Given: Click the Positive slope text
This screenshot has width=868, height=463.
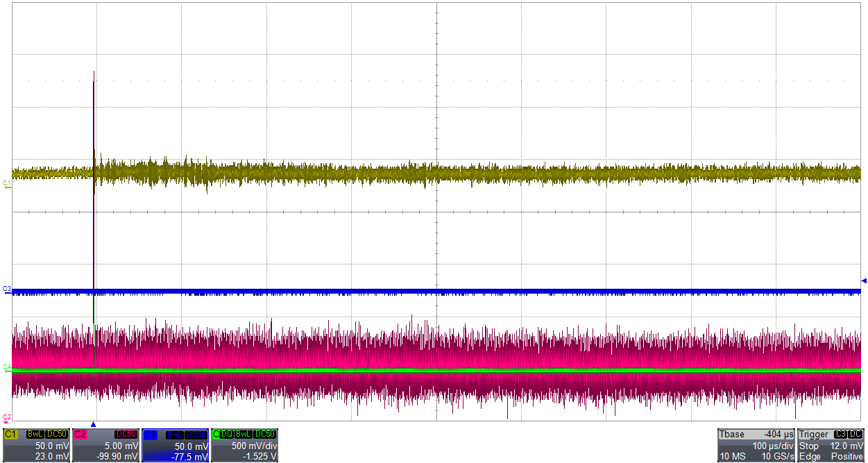Looking at the screenshot, I should pos(846,456).
